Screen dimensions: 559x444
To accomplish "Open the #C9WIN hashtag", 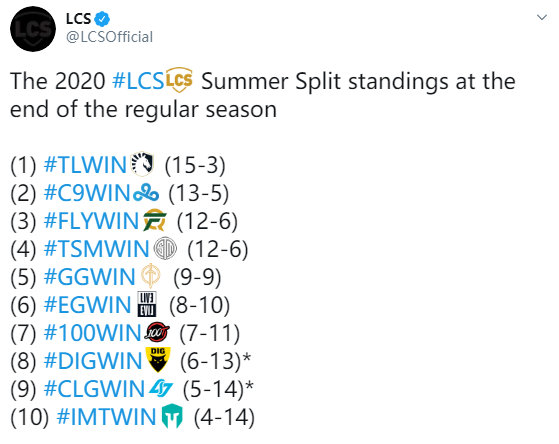I will coord(87,193).
